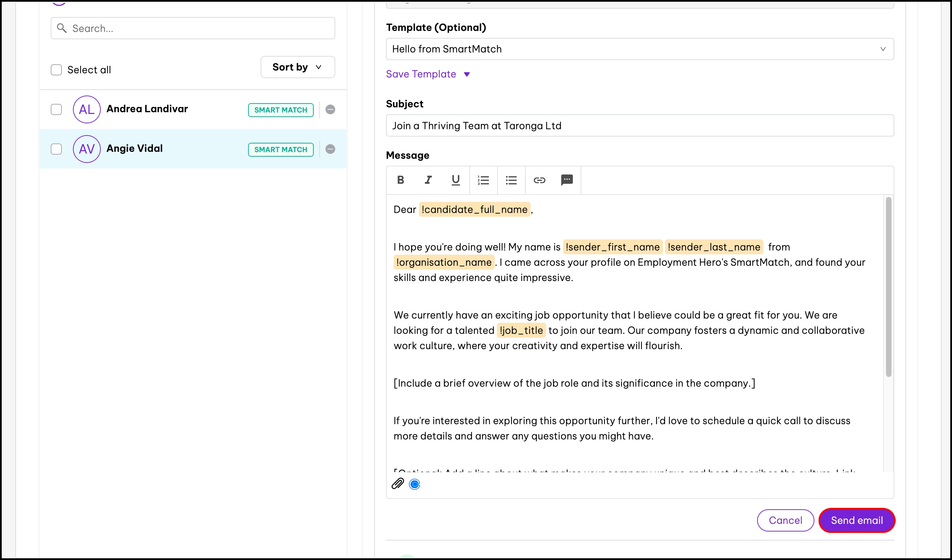Click the insert link icon
Screen dimensions: 952x560
[x=539, y=180]
